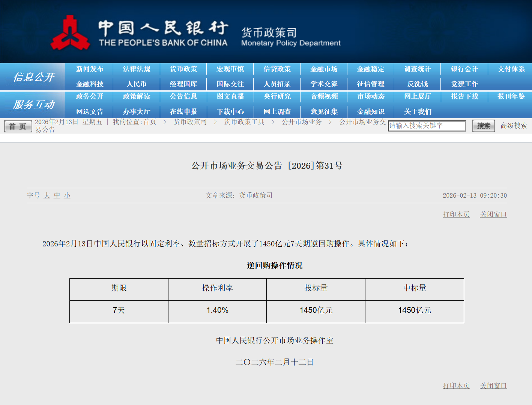Image resolution: width=532 pixels, height=405 pixels.
Task: Open 高级搜索 advanced search
Action: (513, 126)
